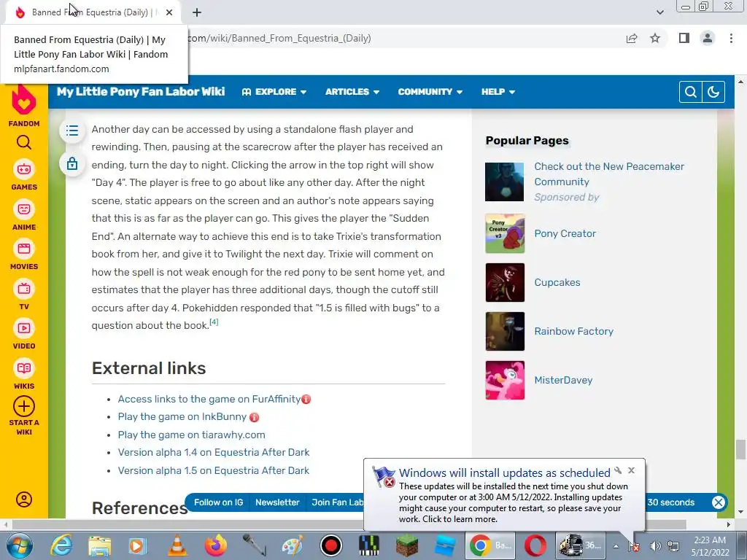Launch Internet Explorer from taskbar
Viewport: 747px width, 560px height.
click(x=61, y=545)
